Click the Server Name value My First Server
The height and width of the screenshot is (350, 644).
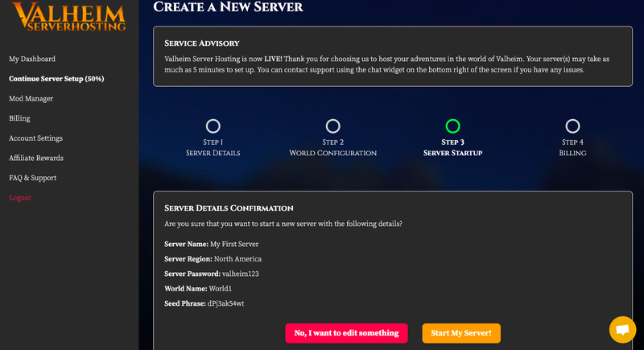click(x=234, y=244)
